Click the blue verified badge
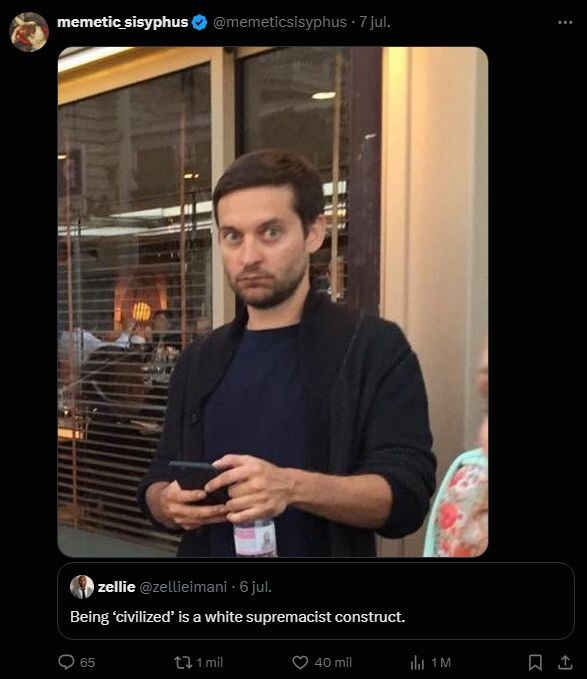Image resolution: width=587 pixels, height=679 pixels. 199,22
